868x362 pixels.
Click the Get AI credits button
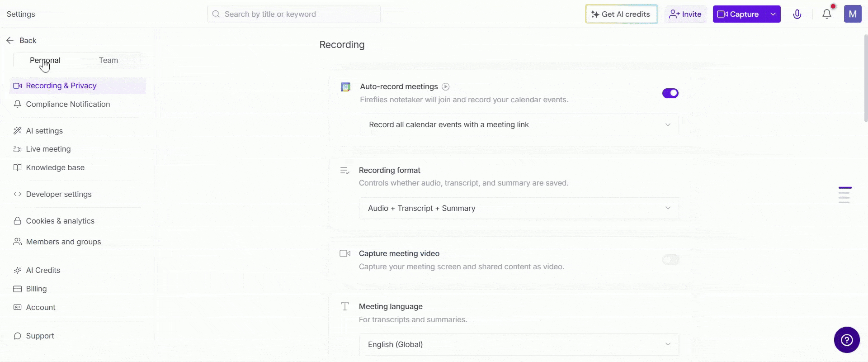click(x=621, y=14)
